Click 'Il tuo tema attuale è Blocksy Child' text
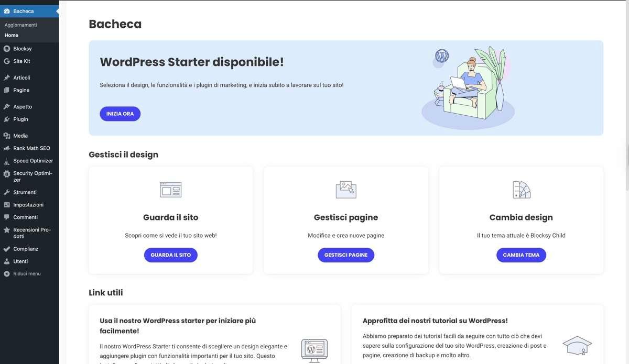 [x=521, y=236]
